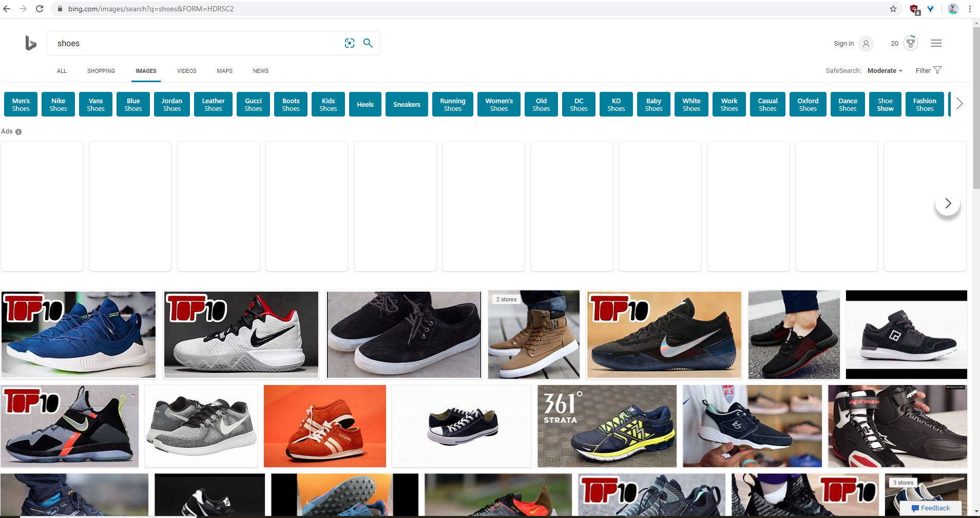This screenshot has height=518, width=980.
Task: Choose the Gucci Shoes suggestion
Action: [253, 104]
